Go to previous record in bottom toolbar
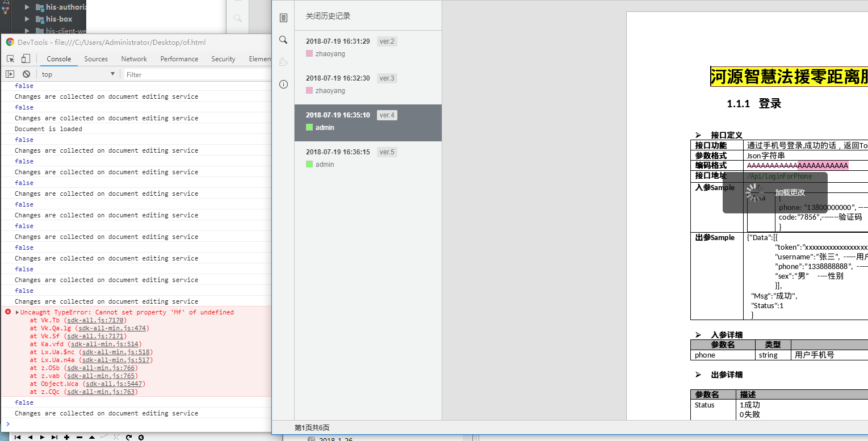868x441 pixels. [30, 437]
